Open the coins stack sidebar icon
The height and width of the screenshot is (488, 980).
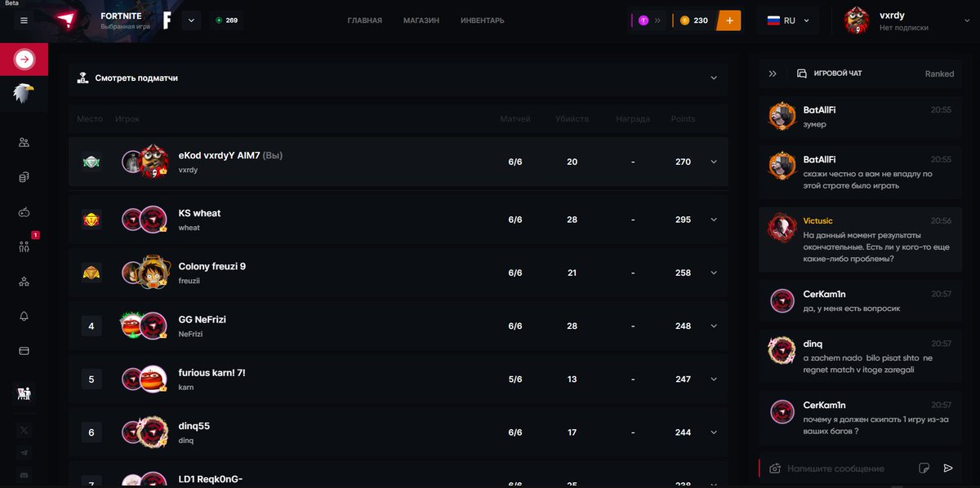[x=24, y=177]
